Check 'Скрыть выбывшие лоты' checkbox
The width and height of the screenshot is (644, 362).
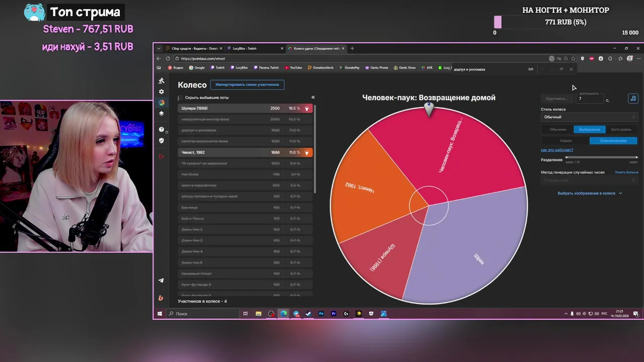(x=179, y=98)
